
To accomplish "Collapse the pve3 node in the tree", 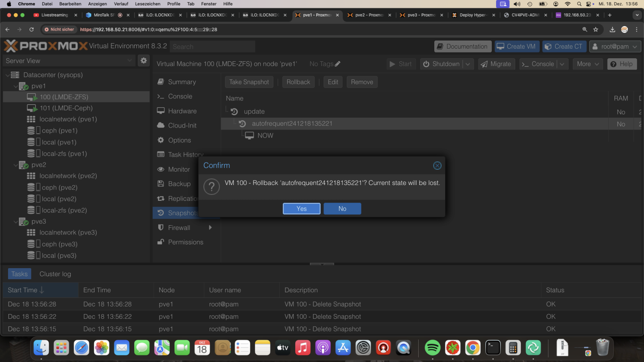I will (x=16, y=222).
